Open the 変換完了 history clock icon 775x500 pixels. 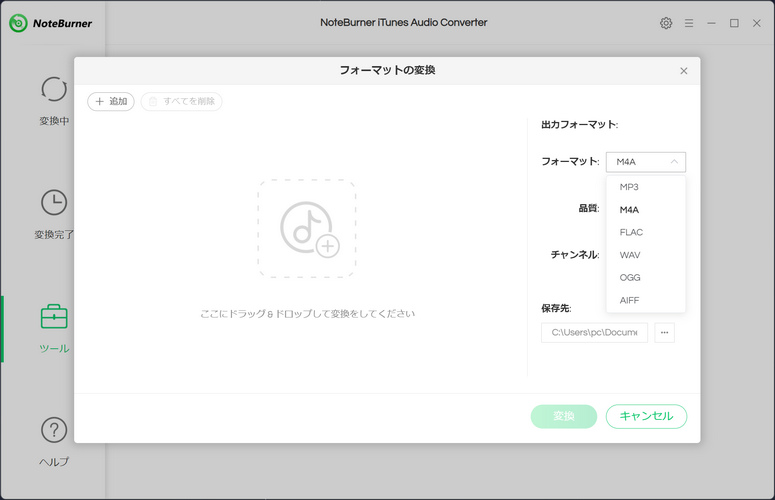pos(54,203)
